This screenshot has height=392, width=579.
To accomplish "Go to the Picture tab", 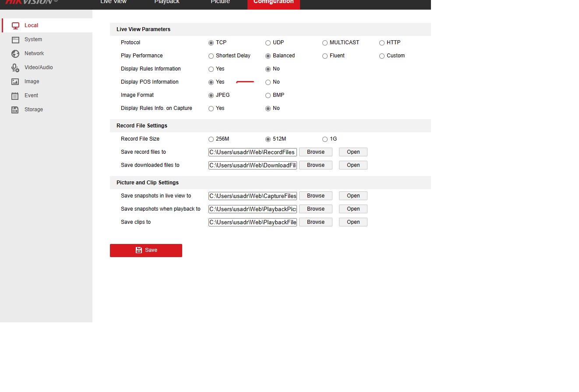I will pos(220,2).
